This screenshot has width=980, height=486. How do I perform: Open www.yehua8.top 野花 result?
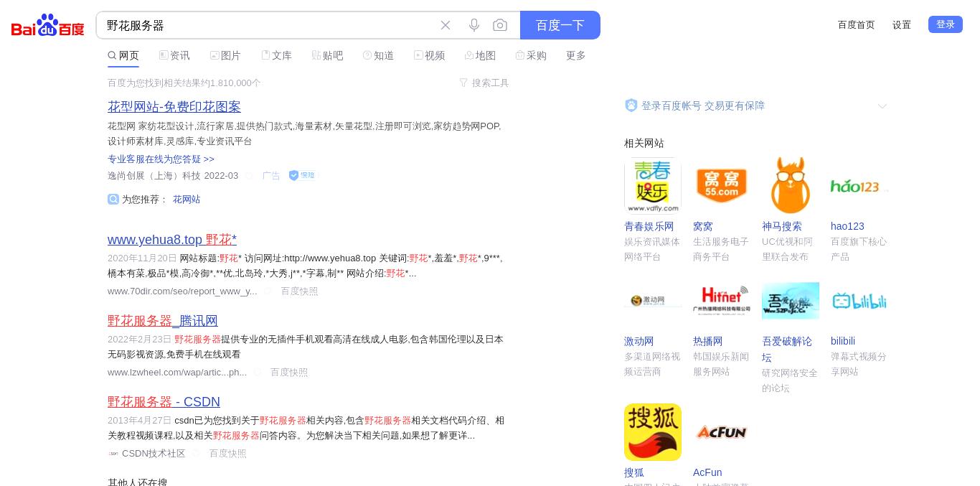point(172,240)
